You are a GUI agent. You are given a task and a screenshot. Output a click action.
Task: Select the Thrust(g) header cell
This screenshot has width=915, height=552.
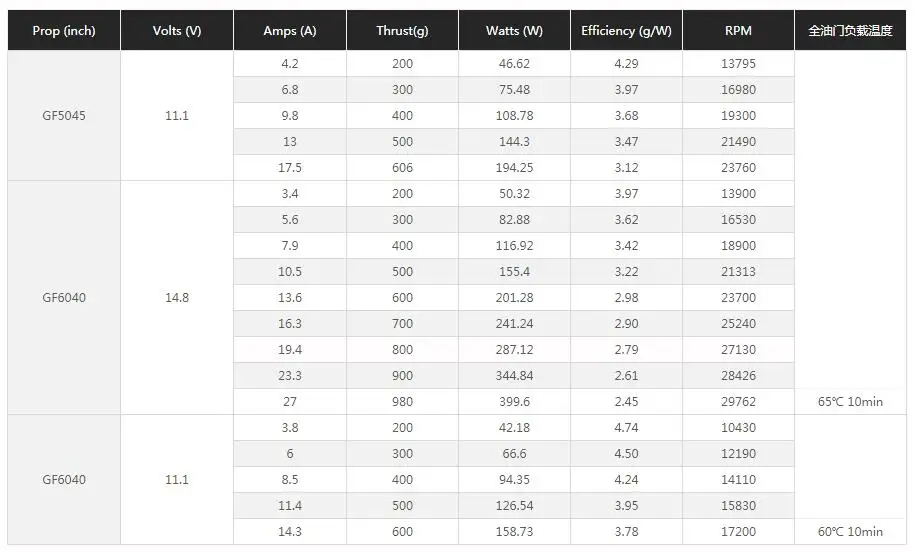(402, 30)
